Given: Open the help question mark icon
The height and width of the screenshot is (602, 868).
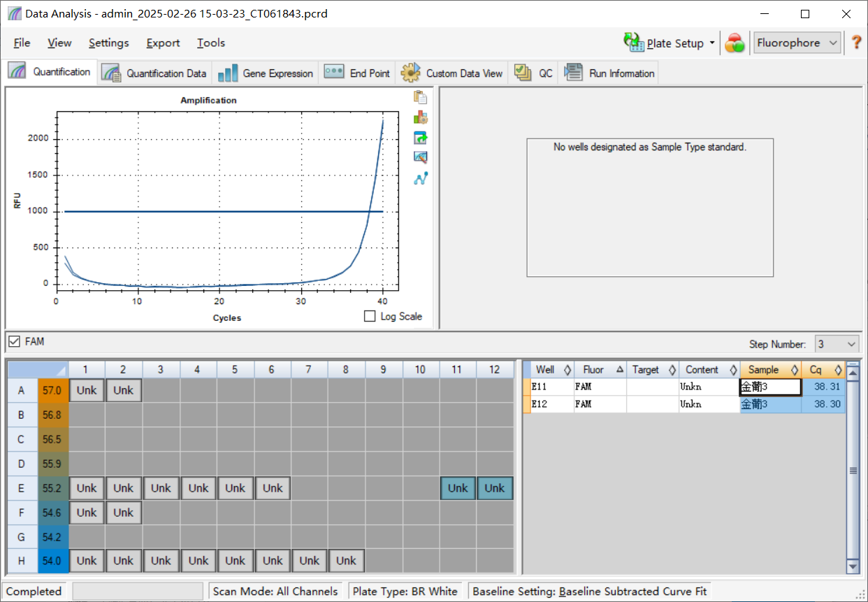Looking at the screenshot, I should coord(856,43).
